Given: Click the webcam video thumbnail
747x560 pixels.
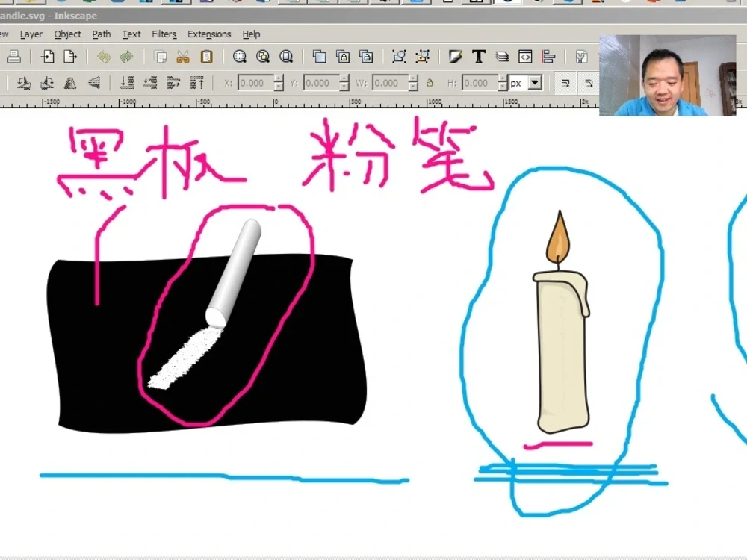Looking at the screenshot, I should [x=667, y=75].
